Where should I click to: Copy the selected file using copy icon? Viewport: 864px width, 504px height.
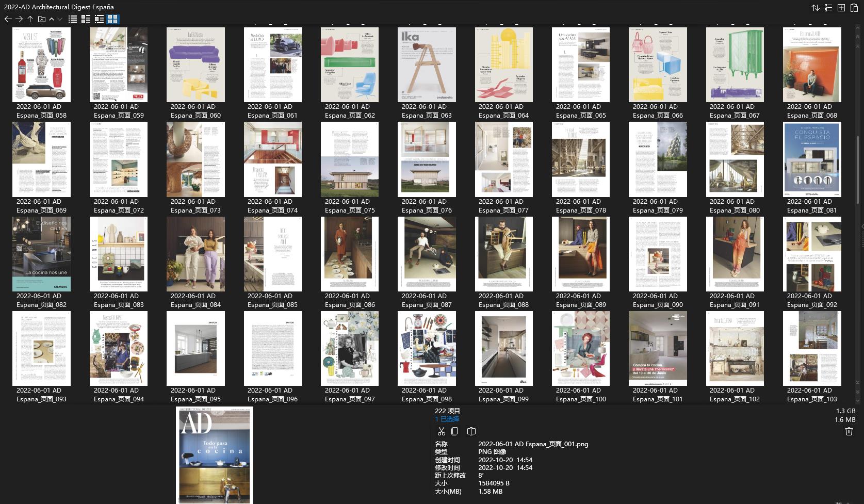point(455,431)
